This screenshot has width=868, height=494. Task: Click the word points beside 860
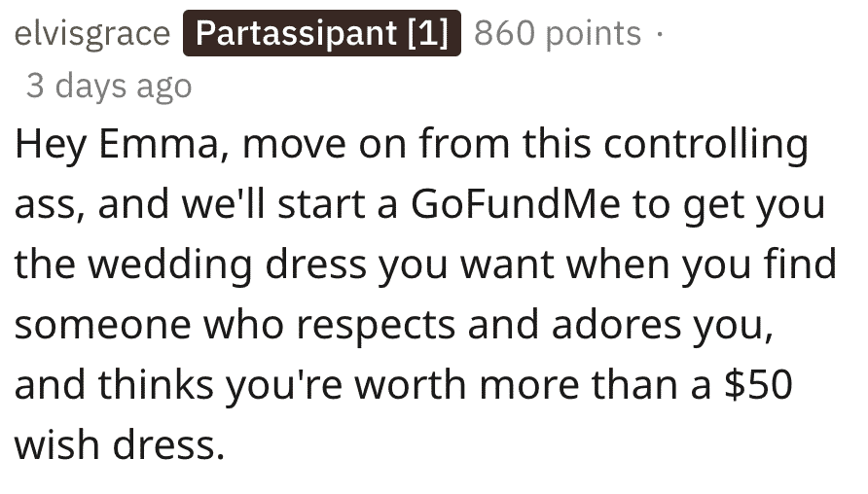coord(594,34)
